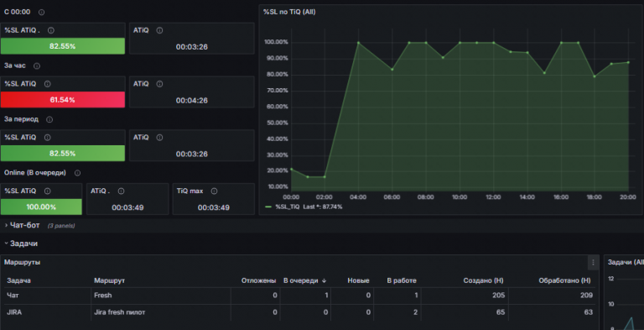
Task: Click the 205 value in Создано column
Action: [499, 296]
